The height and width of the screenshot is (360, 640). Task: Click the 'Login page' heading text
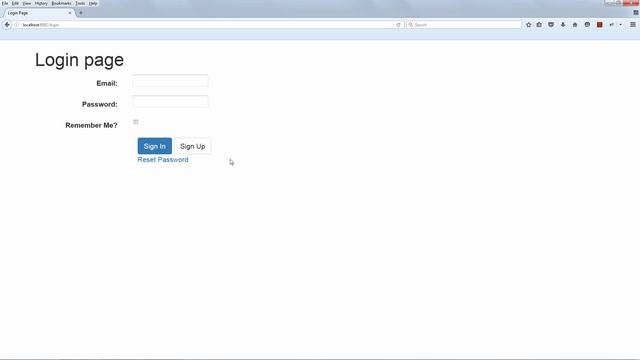[x=79, y=60]
